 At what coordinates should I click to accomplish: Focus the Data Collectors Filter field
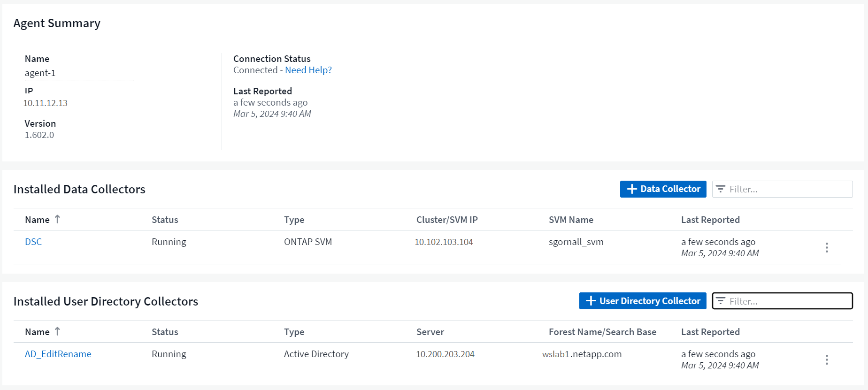pyautogui.click(x=789, y=189)
